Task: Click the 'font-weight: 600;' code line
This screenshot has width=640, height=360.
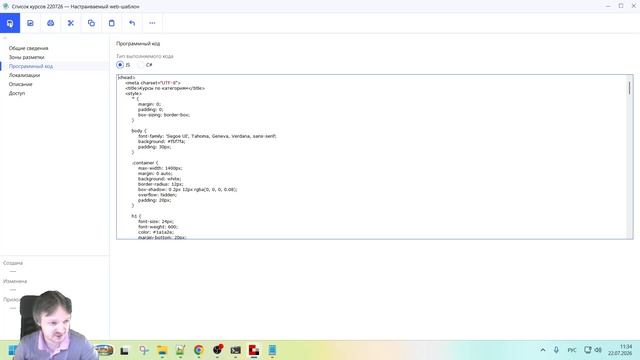Action: click(x=158, y=227)
